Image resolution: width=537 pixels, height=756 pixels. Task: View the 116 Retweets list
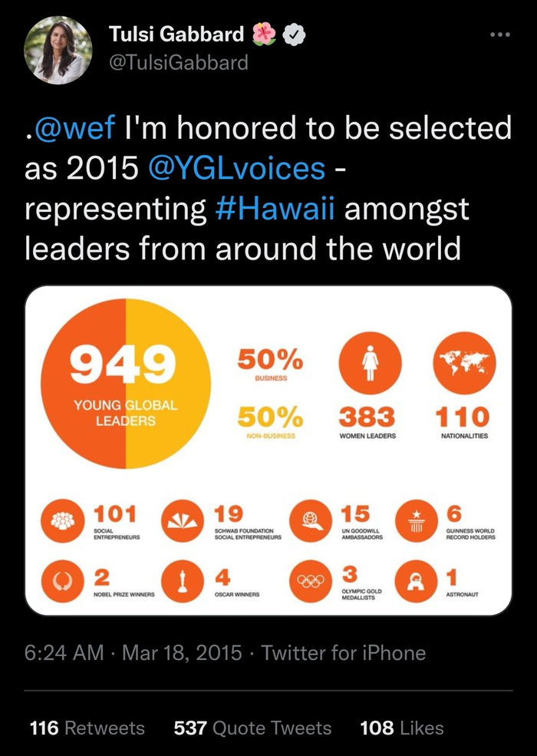[x=87, y=728]
